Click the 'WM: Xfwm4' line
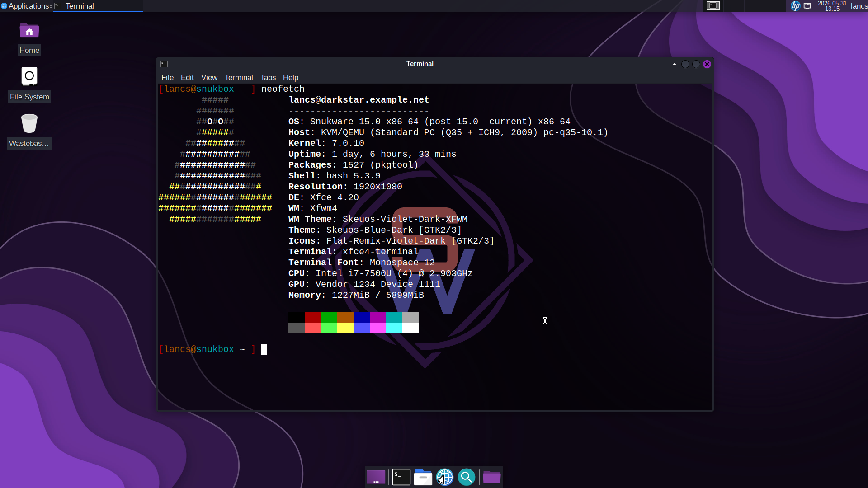This screenshot has width=868, height=488. 313,208
